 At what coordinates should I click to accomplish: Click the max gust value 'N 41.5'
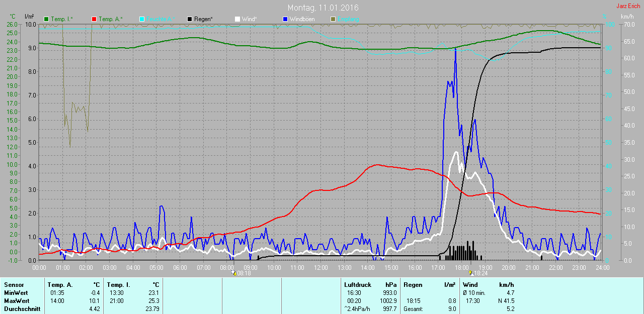(506, 301)
